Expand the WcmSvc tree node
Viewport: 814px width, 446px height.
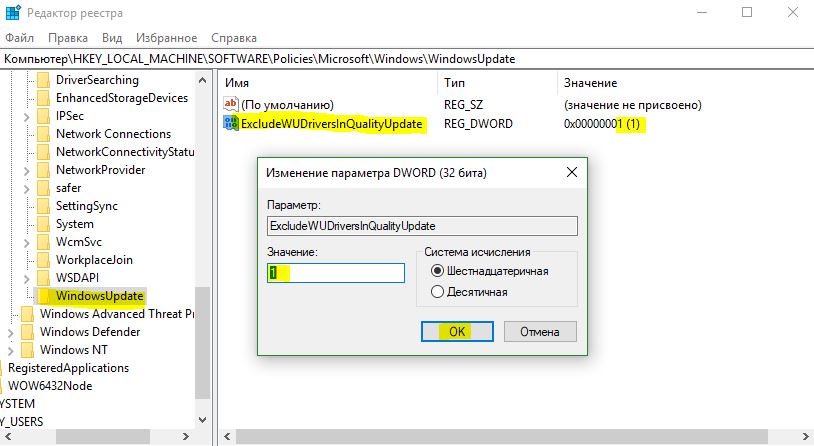click(26, 243)
